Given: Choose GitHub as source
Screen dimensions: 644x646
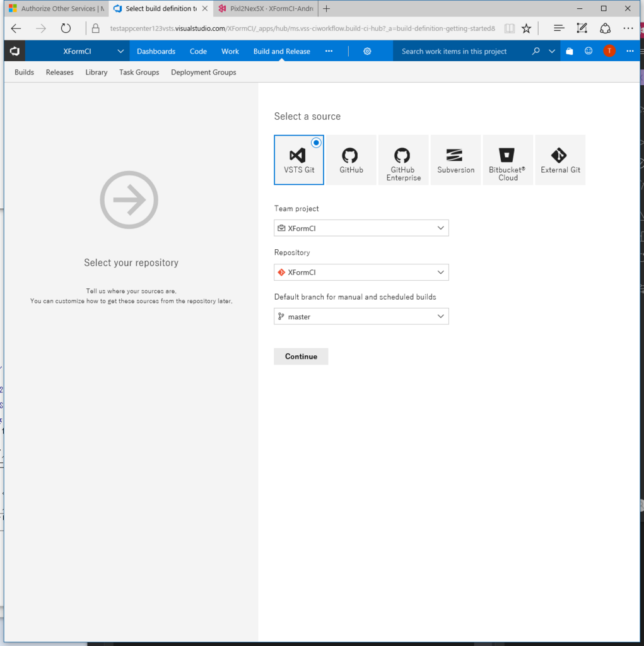Looking at the screenshot, I should pyautogui.click(x=351, y=160).
